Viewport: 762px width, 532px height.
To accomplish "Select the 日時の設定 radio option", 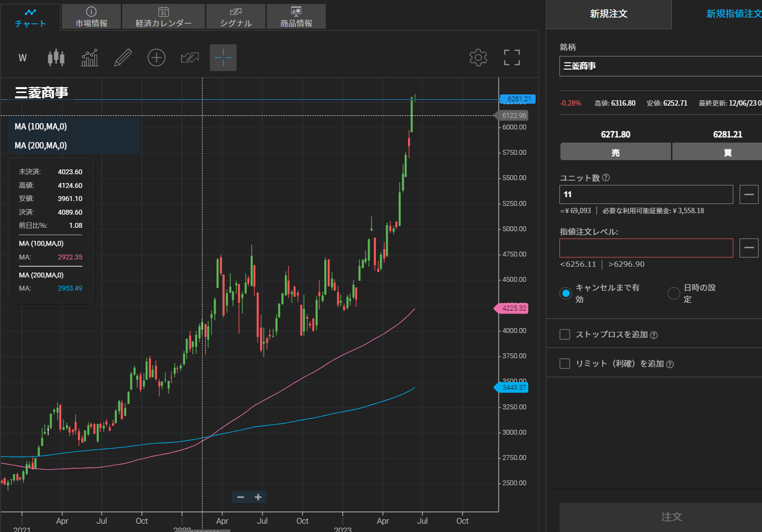I will [674, 293].
